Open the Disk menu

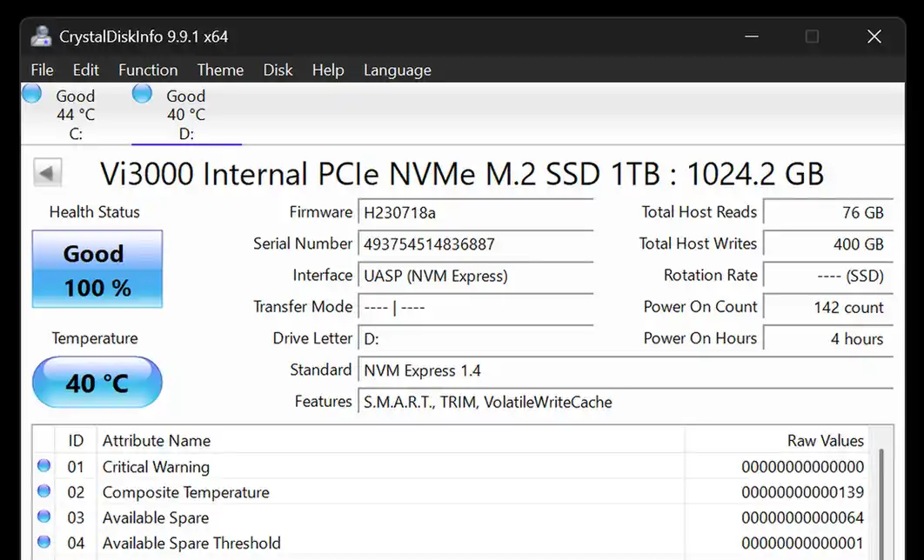[278, 70]
